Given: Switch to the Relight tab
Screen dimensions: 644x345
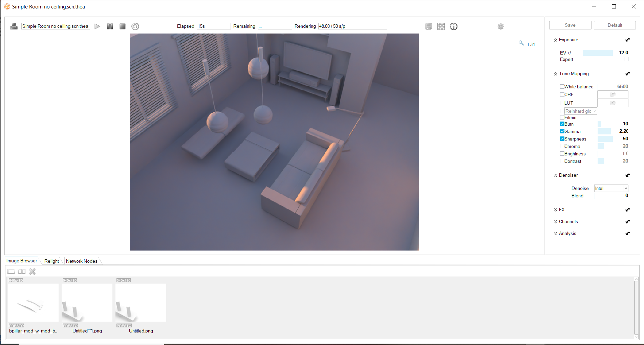Looking at the screenshot, I should point(51,261).
